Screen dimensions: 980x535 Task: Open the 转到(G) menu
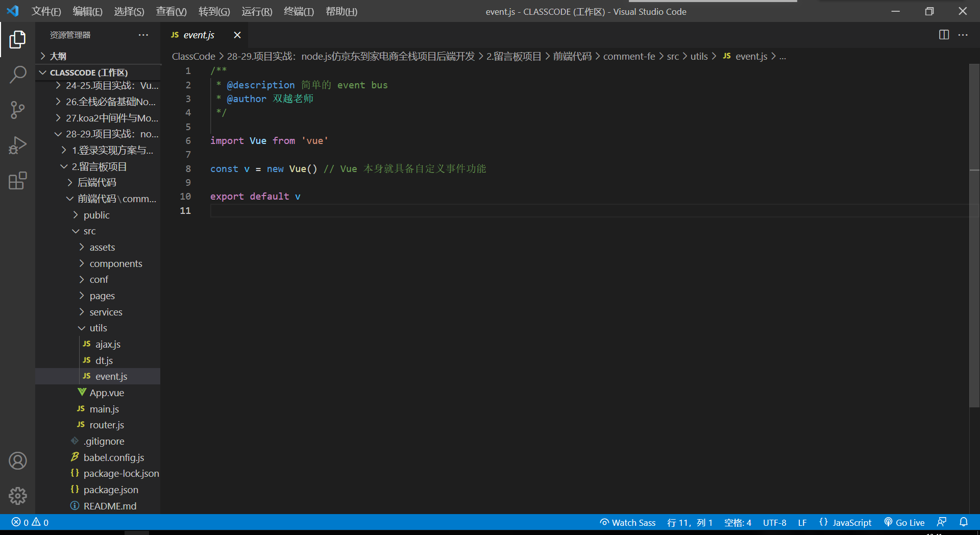point(214,11)
